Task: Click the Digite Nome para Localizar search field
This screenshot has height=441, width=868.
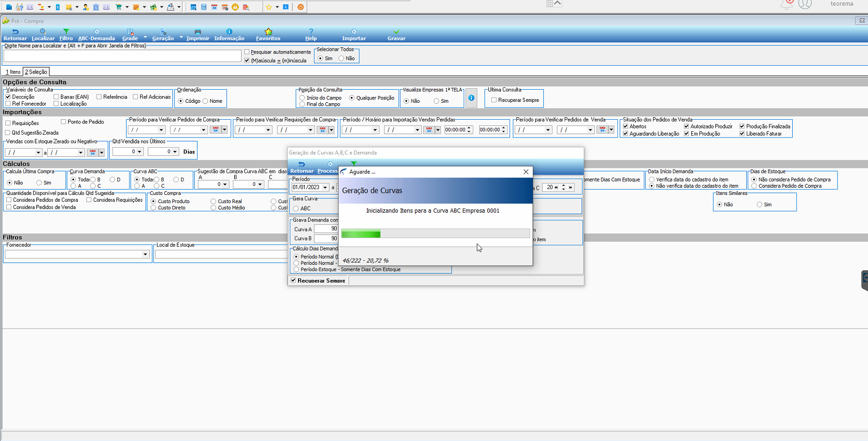Action: pos(122,55)
